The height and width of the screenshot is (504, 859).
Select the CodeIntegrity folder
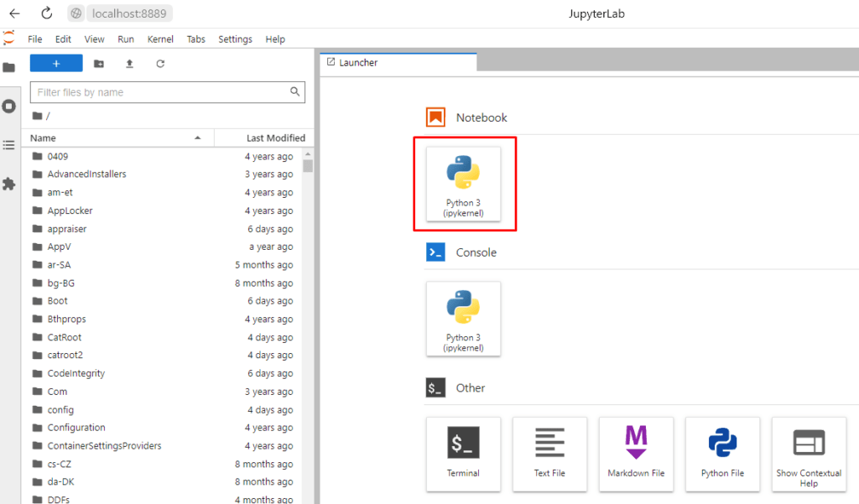click(x=76, y=373)
